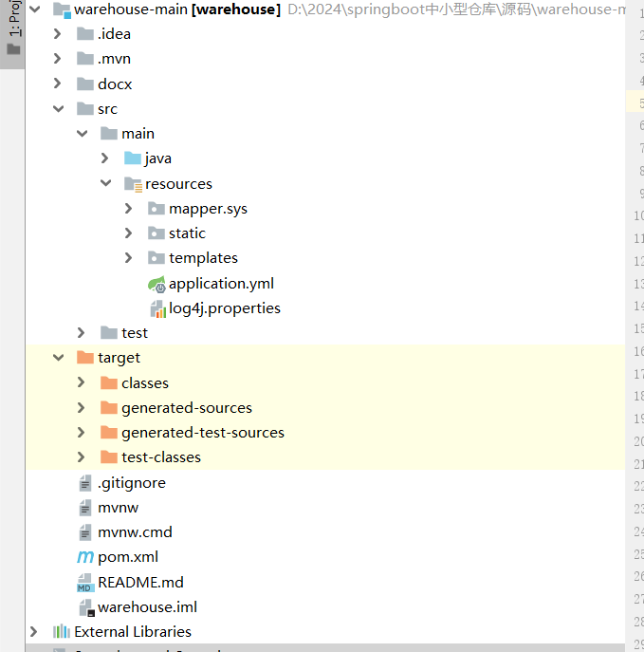
Task: Select the templates folder
Action: (x=203, y=258)
